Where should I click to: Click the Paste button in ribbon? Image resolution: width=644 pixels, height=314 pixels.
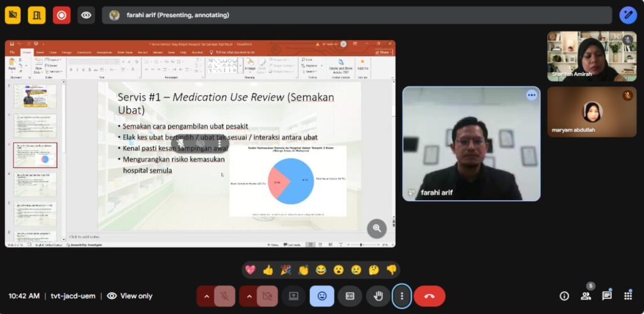12,66
